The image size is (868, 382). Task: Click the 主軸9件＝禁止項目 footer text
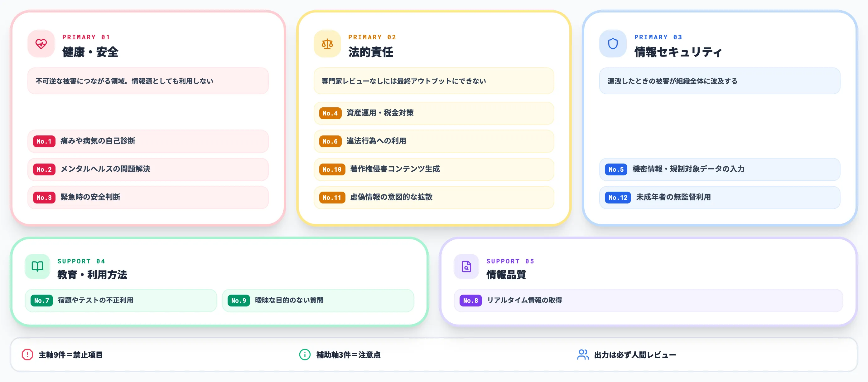[x=71, y=355]
